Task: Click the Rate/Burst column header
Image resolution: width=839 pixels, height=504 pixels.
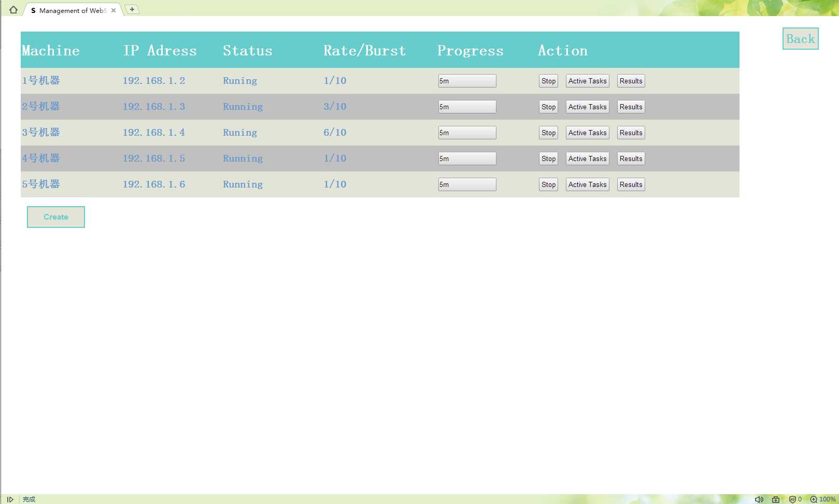Action: pyautogui.click(x=365, y=51)
